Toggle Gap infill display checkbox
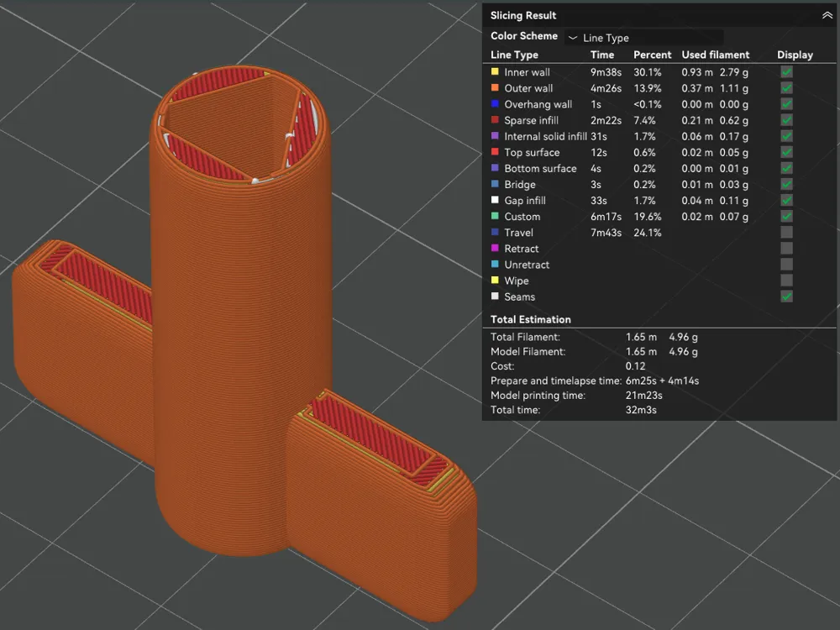 786,201
